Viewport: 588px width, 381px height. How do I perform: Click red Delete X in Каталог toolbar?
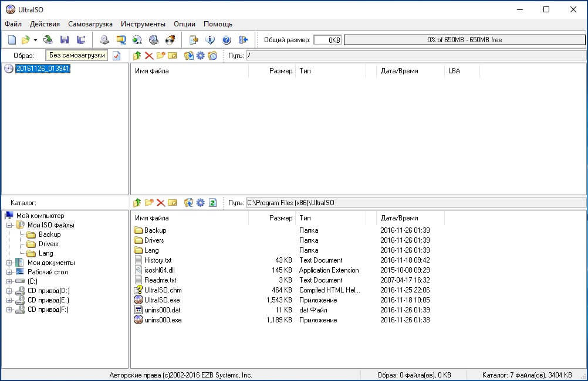click(161, 203)
